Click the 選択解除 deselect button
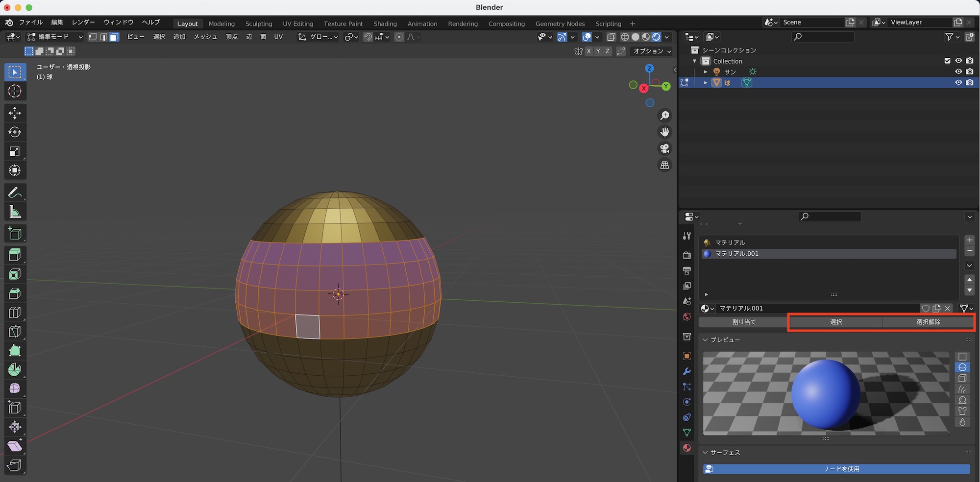 point(928,322)
